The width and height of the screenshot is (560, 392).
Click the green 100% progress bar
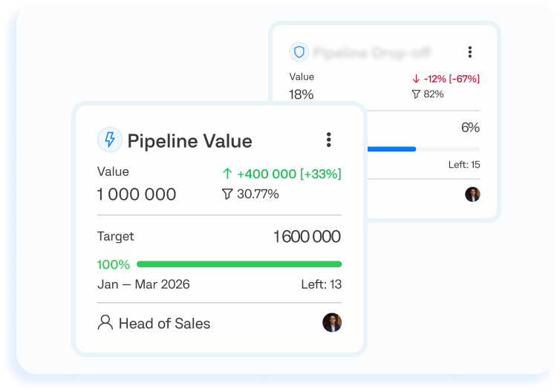tap(239, 264)
